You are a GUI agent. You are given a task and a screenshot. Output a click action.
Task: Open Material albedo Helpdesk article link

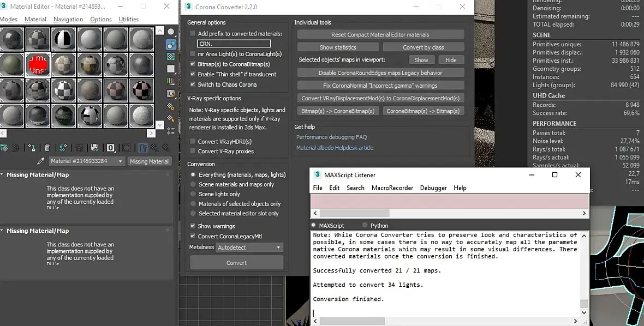[335, 148]
